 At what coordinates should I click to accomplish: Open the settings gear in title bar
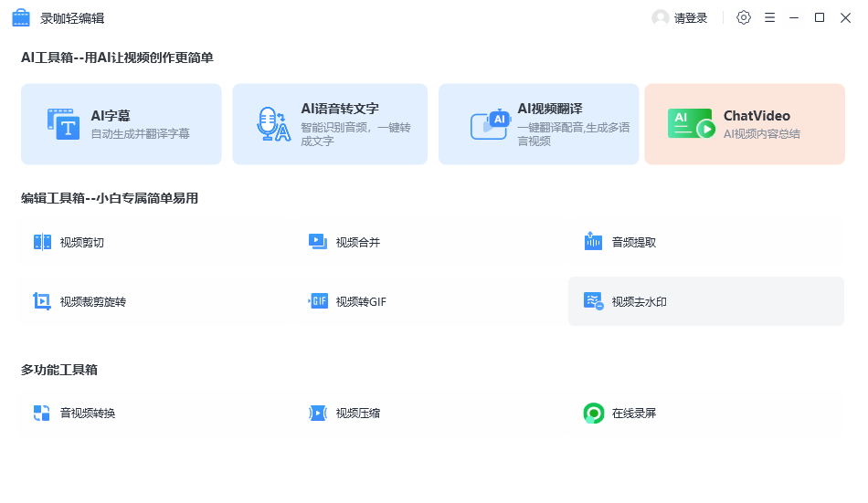tap(744, 17)
